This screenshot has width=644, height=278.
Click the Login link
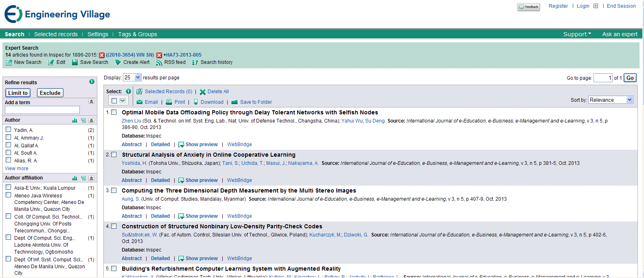click(x=583, y=6)
